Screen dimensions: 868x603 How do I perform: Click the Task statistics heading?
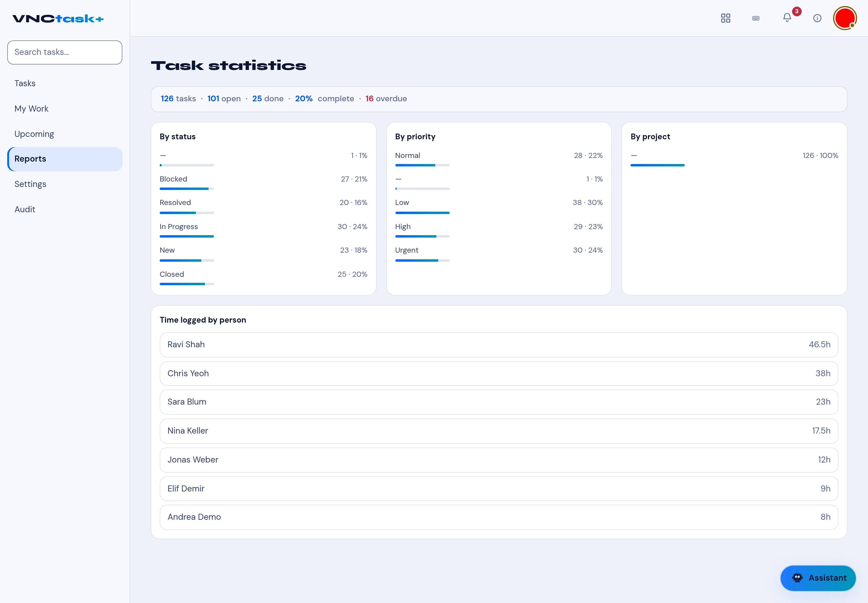pyautogui.click(x=228, y=66)
